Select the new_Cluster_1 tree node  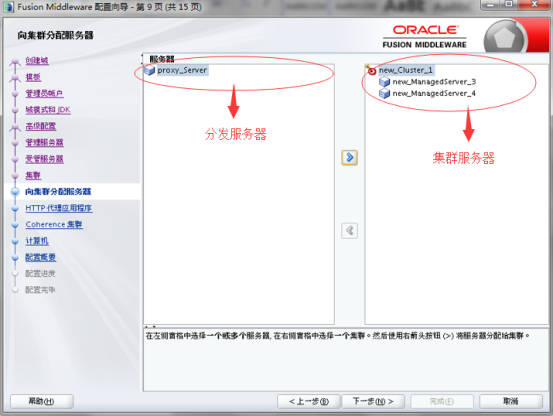click(406, 70)
